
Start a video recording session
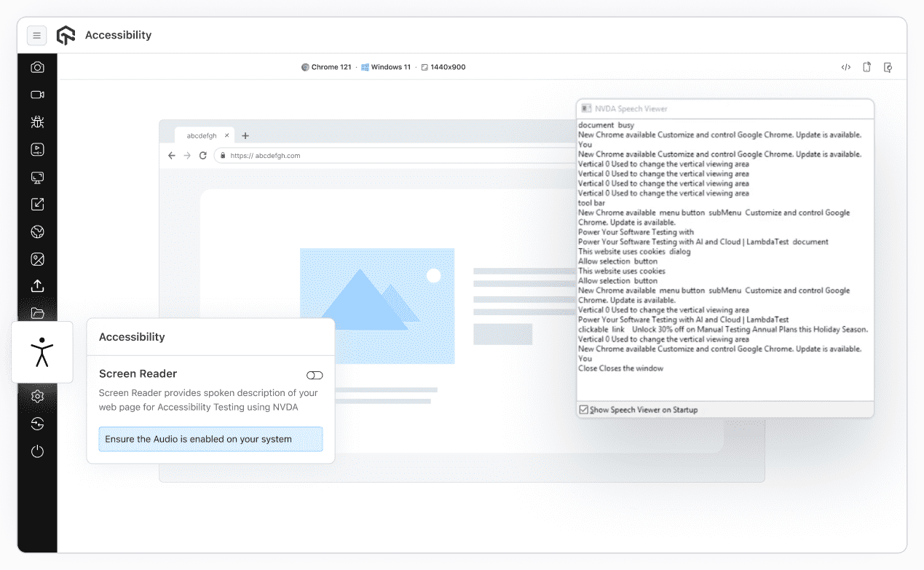click(37, 94)
